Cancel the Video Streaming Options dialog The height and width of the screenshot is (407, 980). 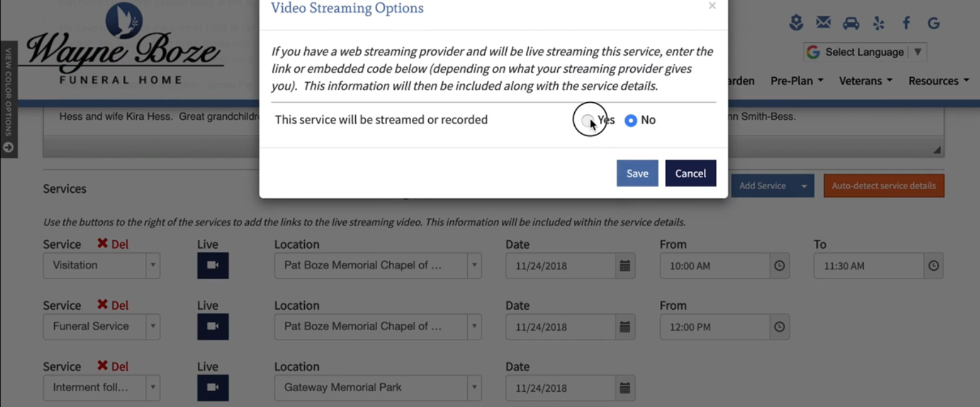[690, 173]
